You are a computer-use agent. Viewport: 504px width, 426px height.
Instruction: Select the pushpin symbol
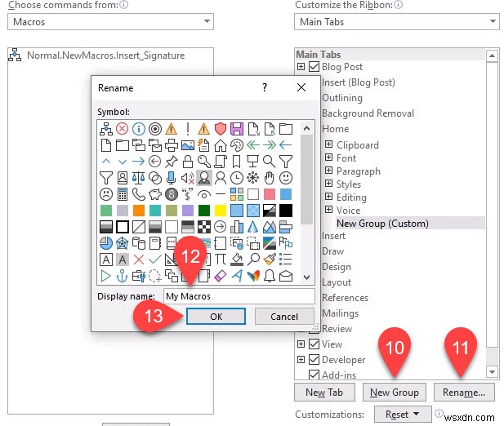pyautogui.click(x=172, y=162)
